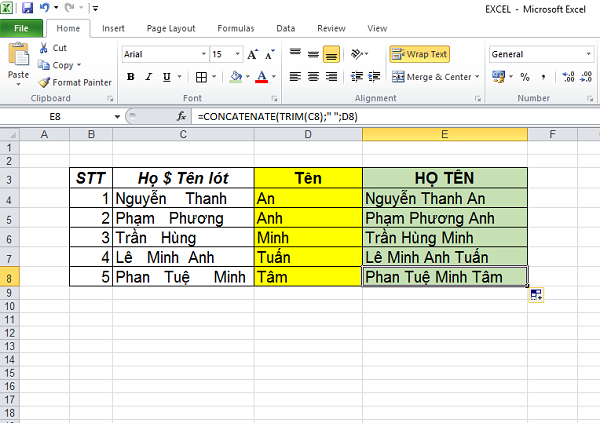Open the General number format dropdown
The image size is (600, 423).
(584, 53)
